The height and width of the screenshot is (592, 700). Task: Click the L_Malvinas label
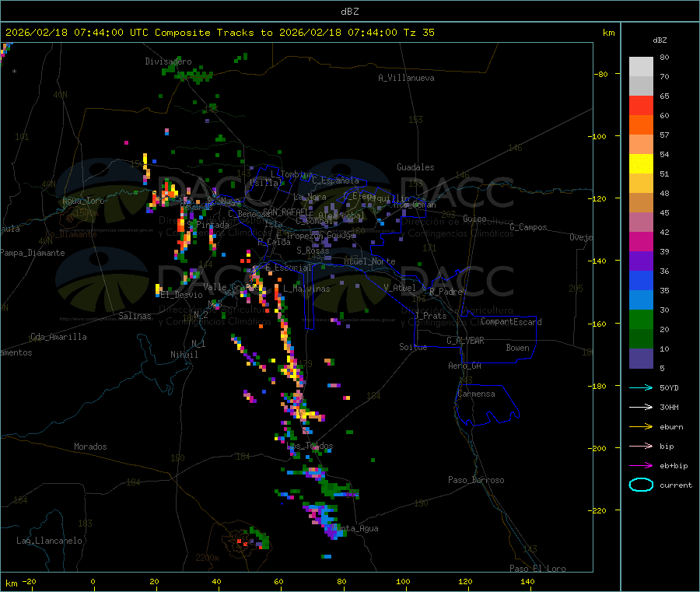pyautogui.click(x=306, y=289)
